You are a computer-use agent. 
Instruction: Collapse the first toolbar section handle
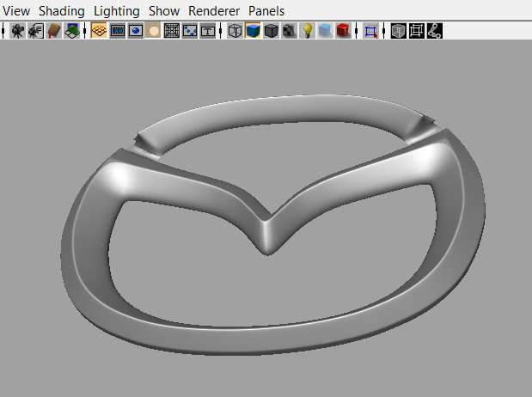(x=3, y=31)
